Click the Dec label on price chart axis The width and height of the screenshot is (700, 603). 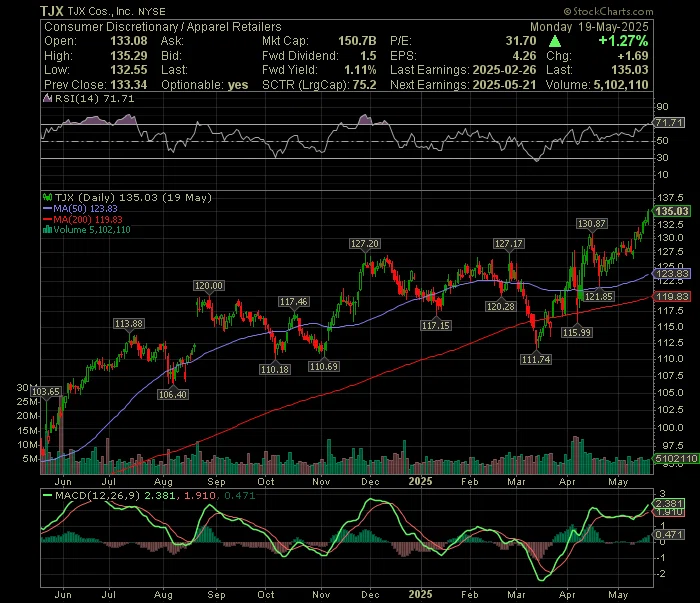click(x=370, y=482)
